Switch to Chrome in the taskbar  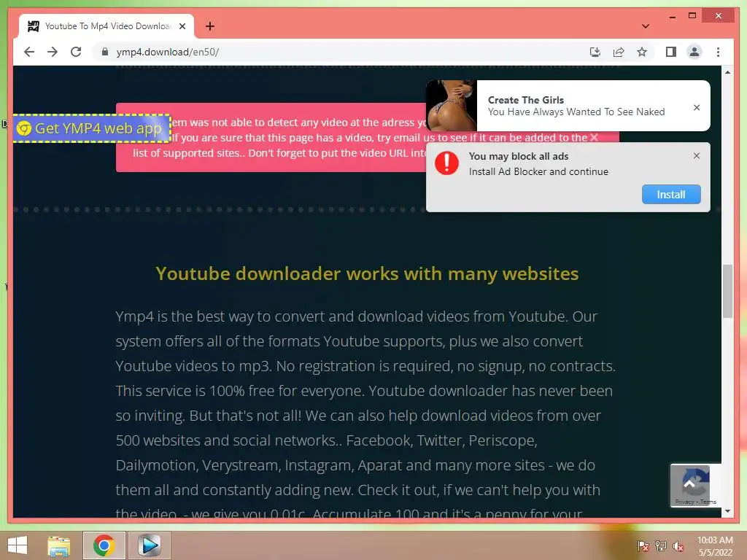(104, 545)
